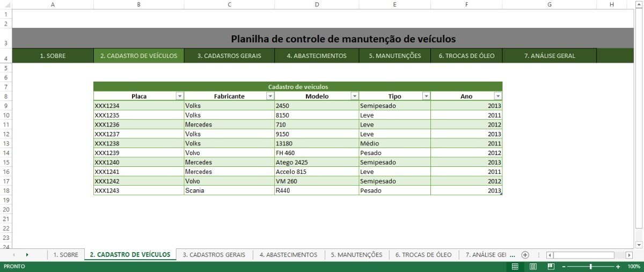This screenshot has height=272, width=644.
Task: Switch to 6. TROCAS DE ÓLEO sheet tab
Action: (423, 255)
